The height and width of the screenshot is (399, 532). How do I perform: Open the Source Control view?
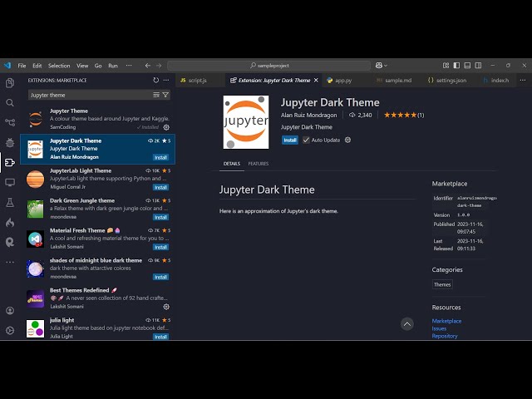click(x=10, y=123)
